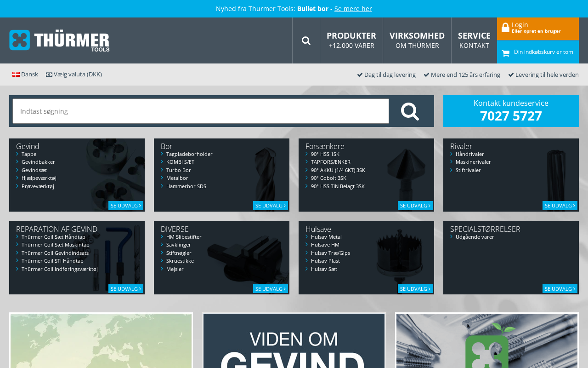This screenshot has height=368, width=588.
Task: Open 90° AKKU (1/4 6KT) 3SK link
Action: (338, 170)
